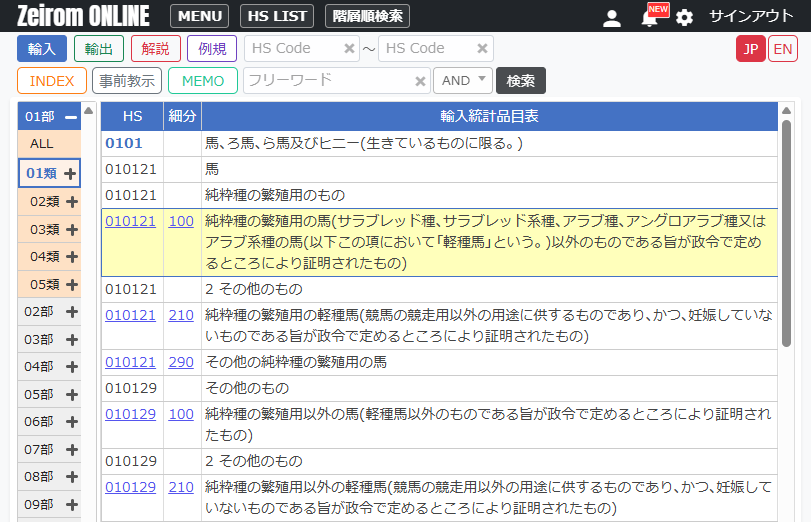Collapse the 01部 section with minus icon
811x522 pixels.
71,117
